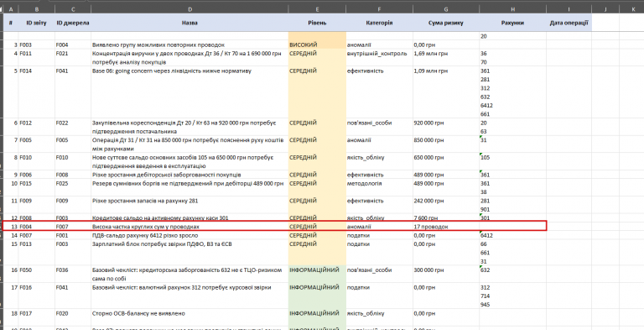The width and height of the screenshot is (644, 330).
Task: Select cell 'Зарплатний блок потребує звірки ПДФО'
Action: click(190, 252)
